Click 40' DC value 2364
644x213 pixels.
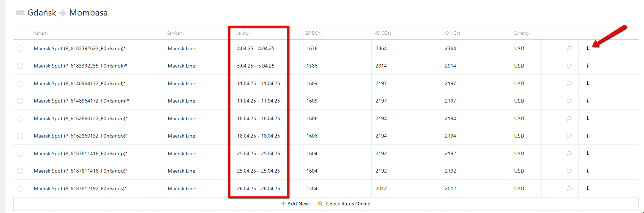(381, 48)
